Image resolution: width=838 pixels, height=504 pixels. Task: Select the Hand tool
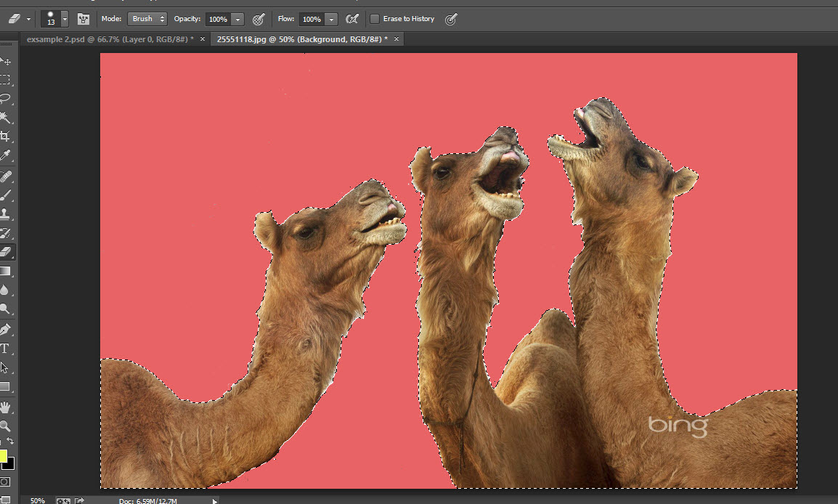5,407
